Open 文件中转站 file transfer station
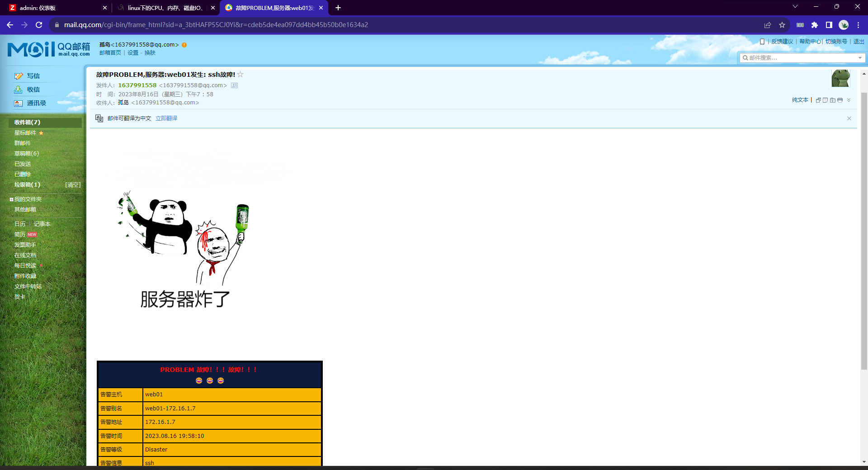868x470 pixels. point(28,287)
